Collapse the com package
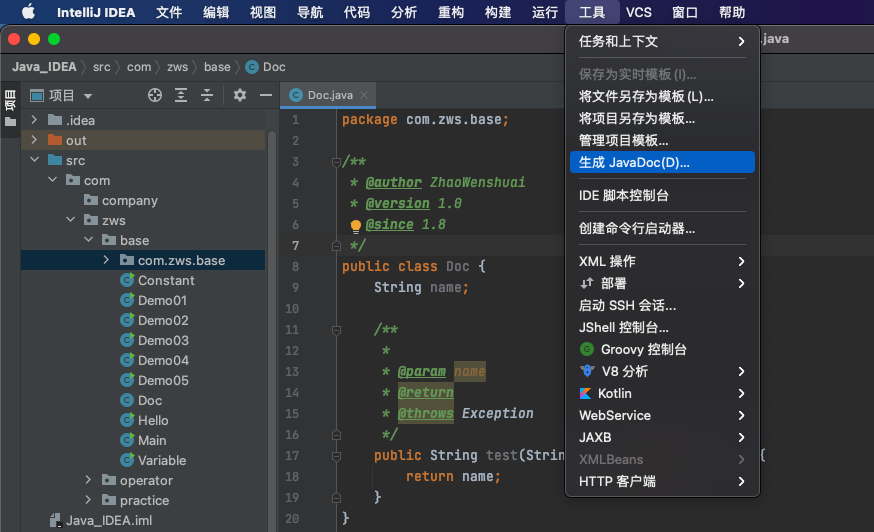The image size is (874, 532). pyautogui.click(x=52, y=180)
